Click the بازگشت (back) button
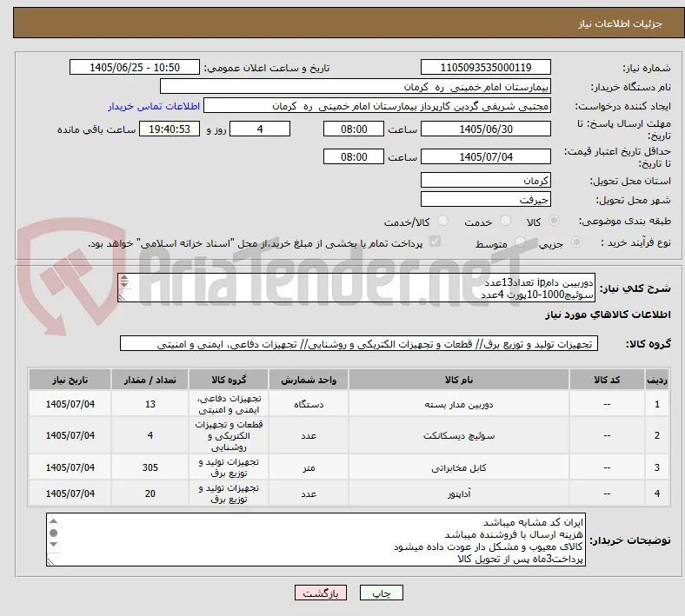 [x=321, y=593]
